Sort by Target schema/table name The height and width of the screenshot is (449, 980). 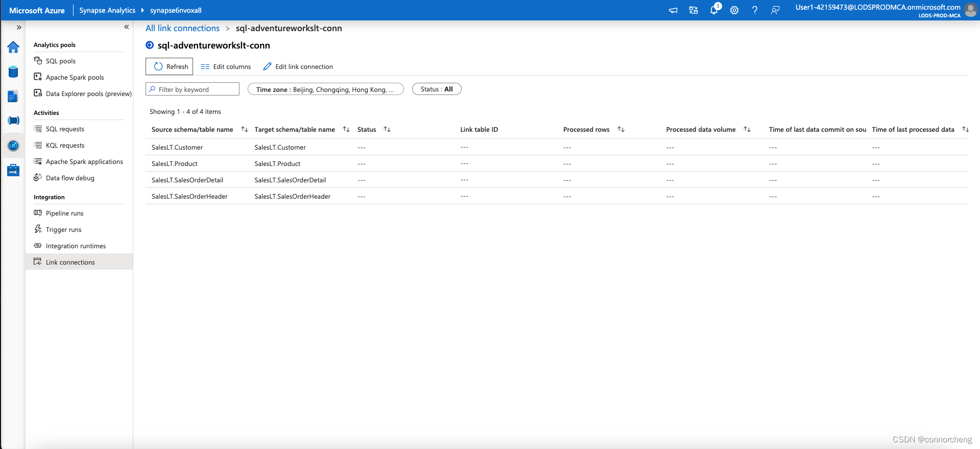click(x=346, y=129)
